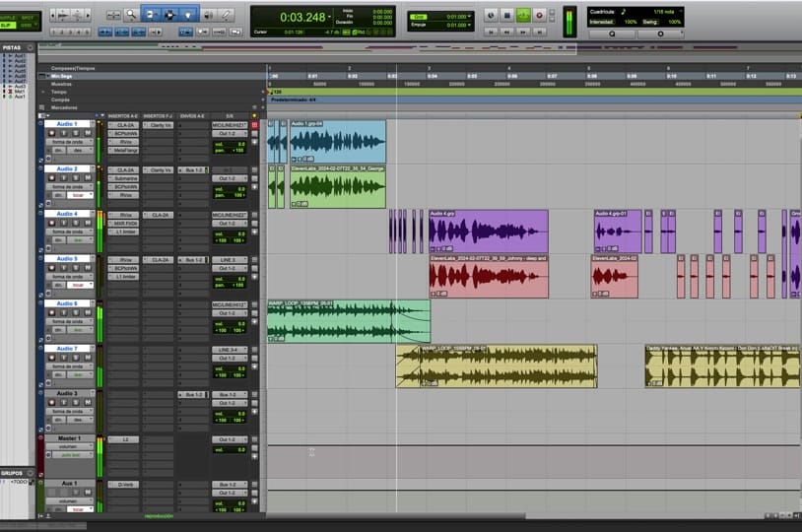Activate SLIP edit mode
This screenshot has height=532, width=802.
click(7, 25)
